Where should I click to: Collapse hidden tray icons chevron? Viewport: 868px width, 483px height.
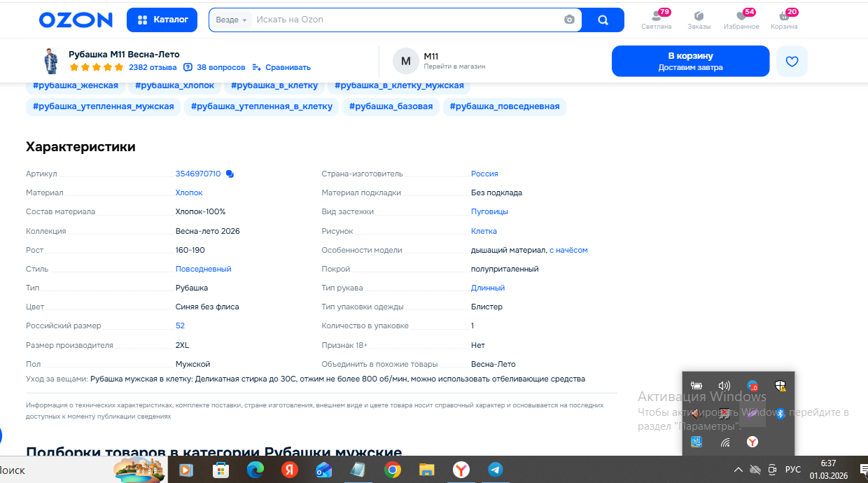[x=737, y=470]
